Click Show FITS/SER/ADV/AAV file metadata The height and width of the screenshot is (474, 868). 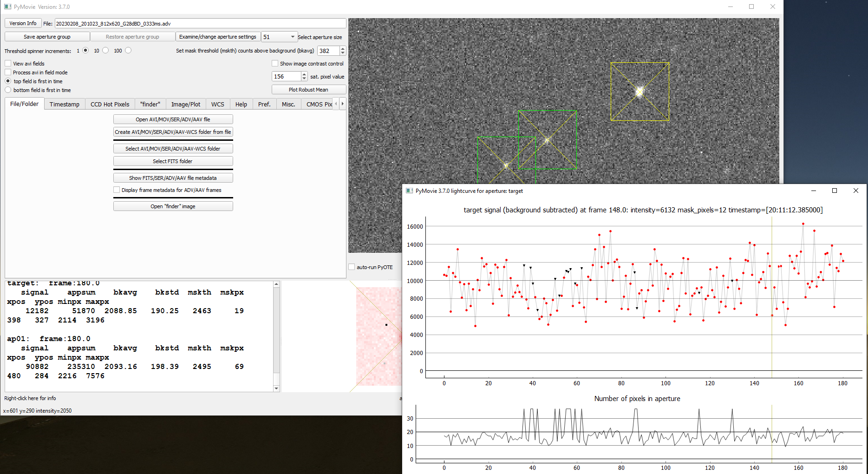173,178
